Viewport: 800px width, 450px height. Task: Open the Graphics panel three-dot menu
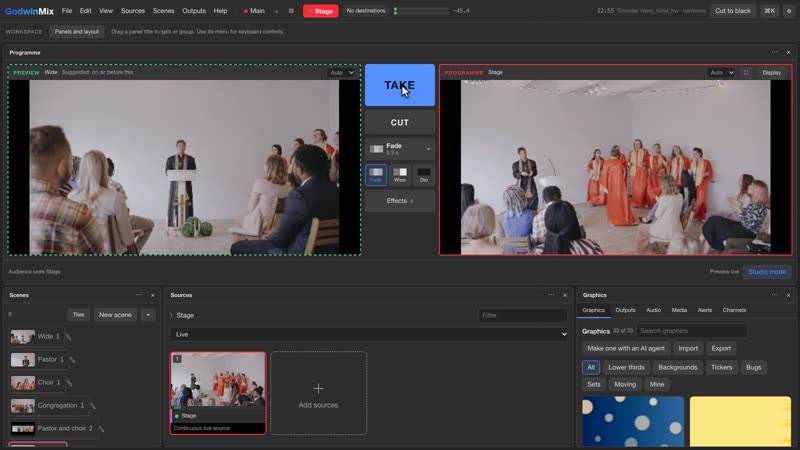(x=774, y=295)
